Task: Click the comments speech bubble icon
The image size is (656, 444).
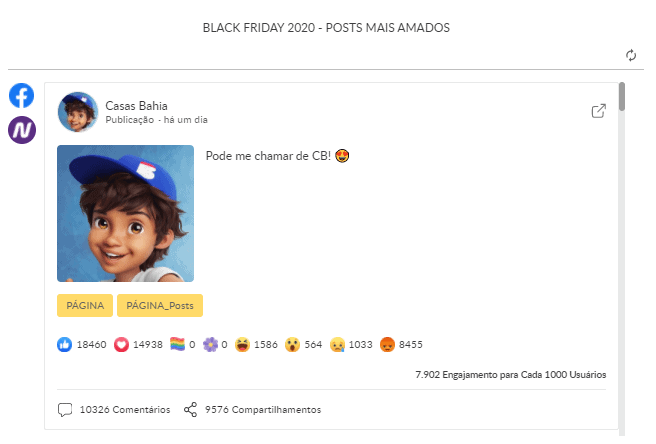Action: 65,409
